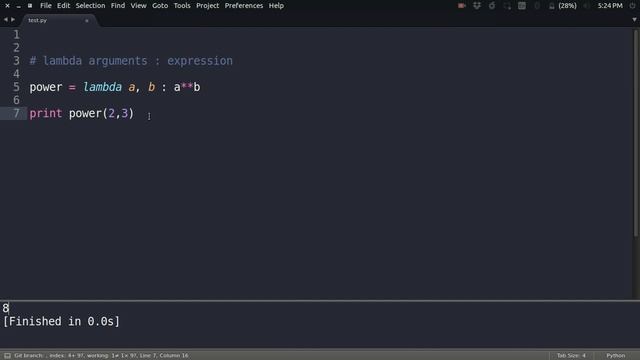The image size is (640, 360).
Task: Open the Selection menu
Action: click(90, 6)
